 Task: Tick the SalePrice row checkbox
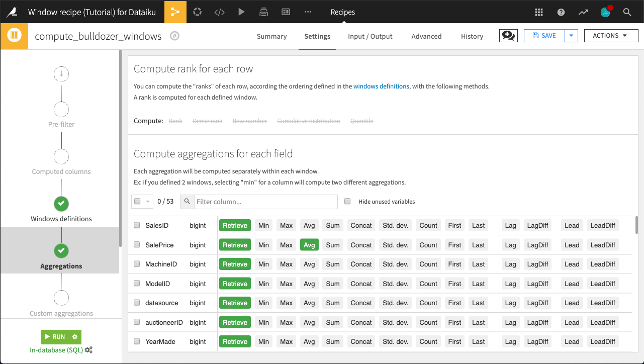pos(137,244)
